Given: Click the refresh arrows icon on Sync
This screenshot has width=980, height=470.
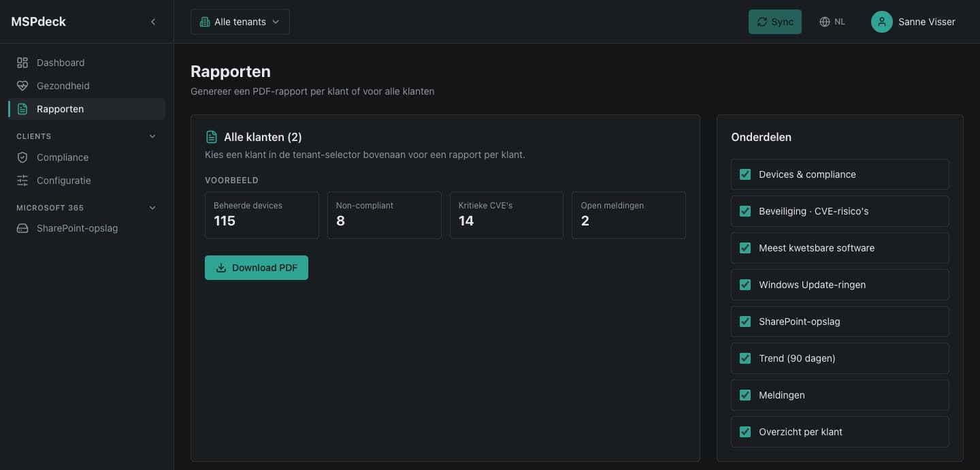Looking at the screenshot, I should (x=762, y=22).
